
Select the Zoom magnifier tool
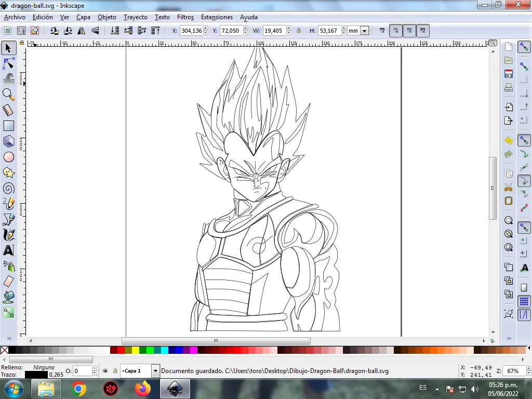point(8,95)
